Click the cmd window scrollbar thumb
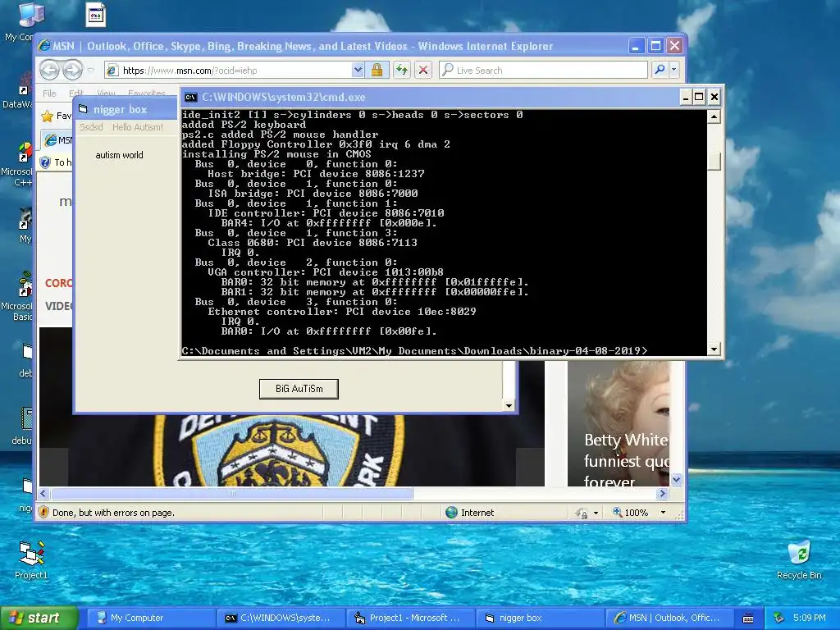Viewport: 840px width, 630px height. 714,162
